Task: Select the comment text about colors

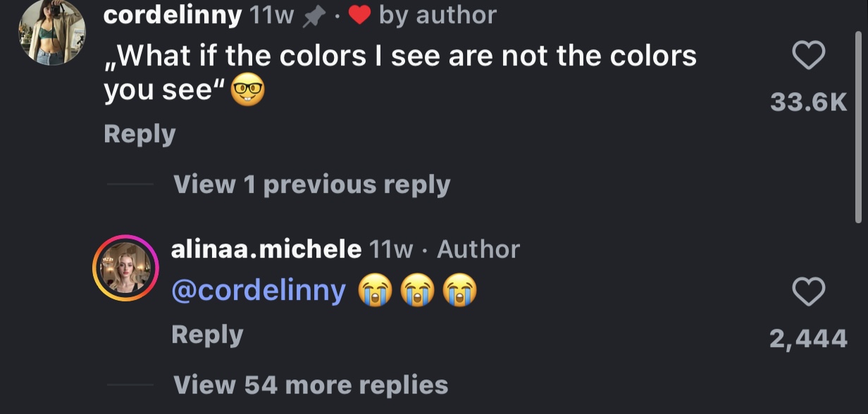Action: pos(400,73)
